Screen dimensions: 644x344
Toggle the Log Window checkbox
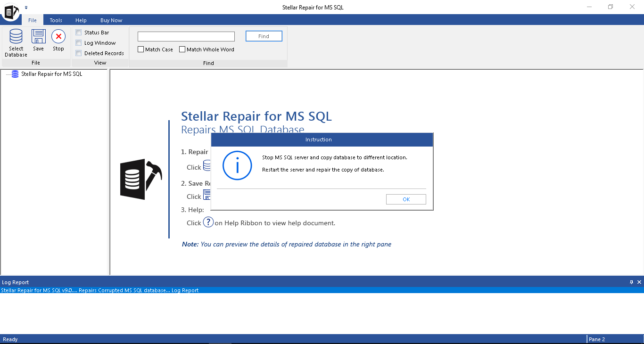pos(79,43)
